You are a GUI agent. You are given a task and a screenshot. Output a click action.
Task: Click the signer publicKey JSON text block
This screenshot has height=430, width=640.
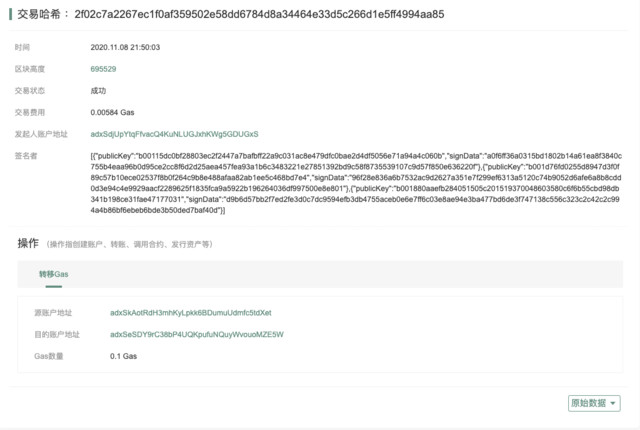(356, 183)
